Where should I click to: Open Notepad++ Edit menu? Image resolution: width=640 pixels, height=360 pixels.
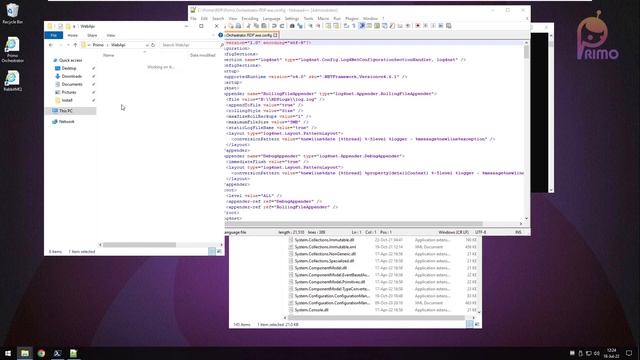pyautogui.click(x=204, y=19)
